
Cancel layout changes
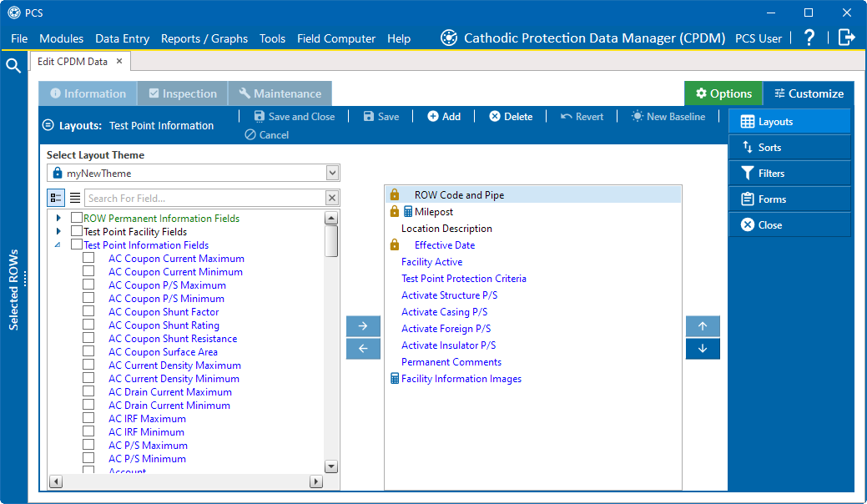pyautogui.click(x=266, y=135)
